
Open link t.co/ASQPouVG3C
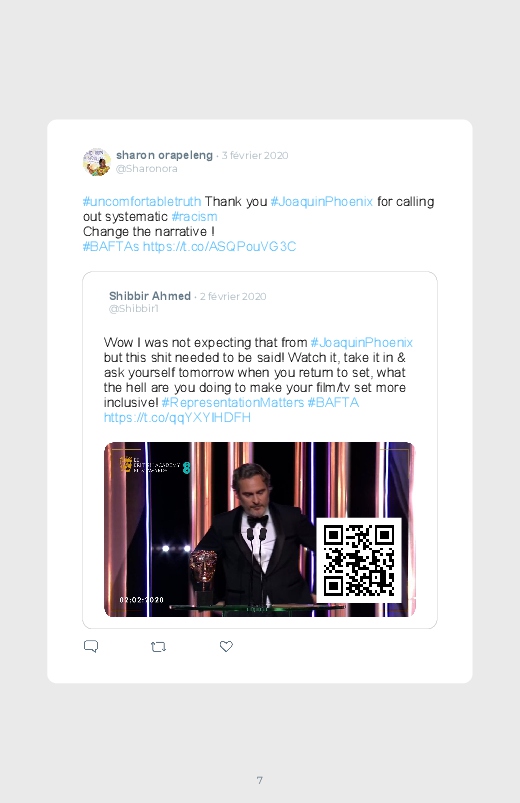click(x=219, y=246)
